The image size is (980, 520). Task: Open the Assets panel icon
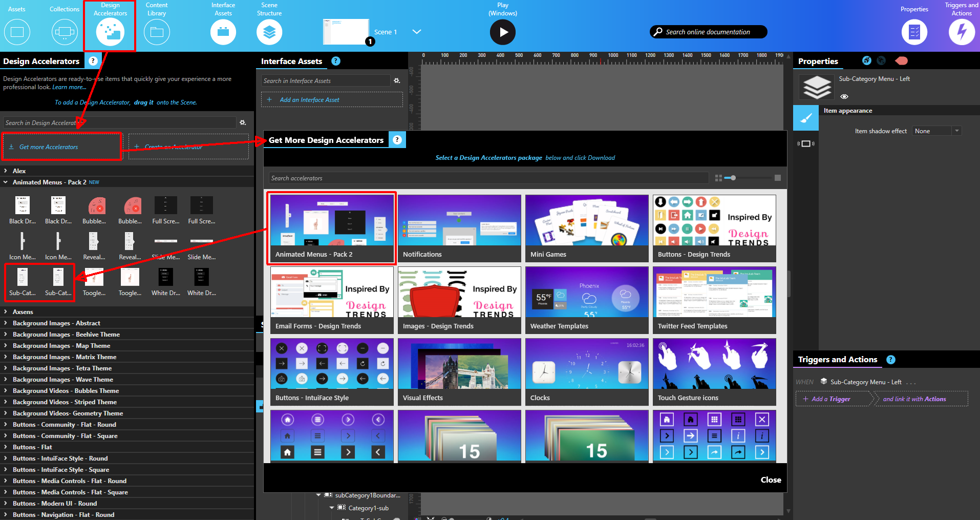(17, 32)
